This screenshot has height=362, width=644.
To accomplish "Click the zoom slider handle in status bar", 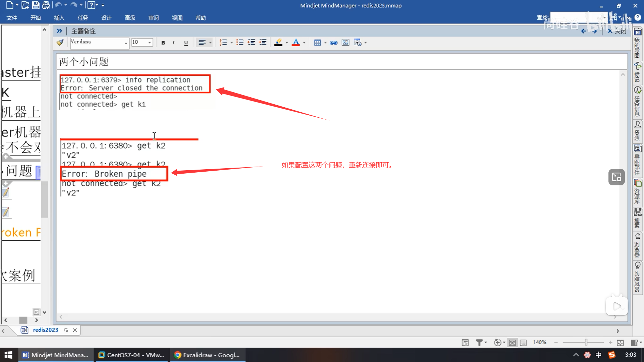I will 586,342.
